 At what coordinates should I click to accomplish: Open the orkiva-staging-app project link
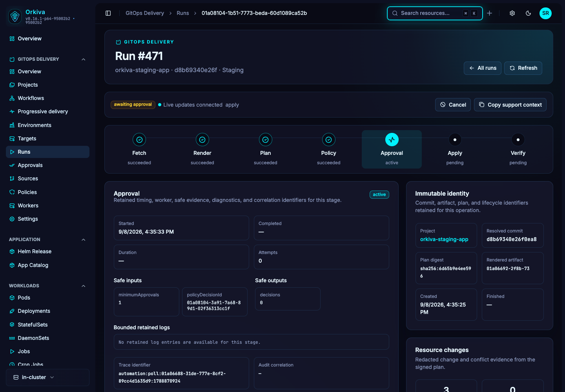click(444, 239)
